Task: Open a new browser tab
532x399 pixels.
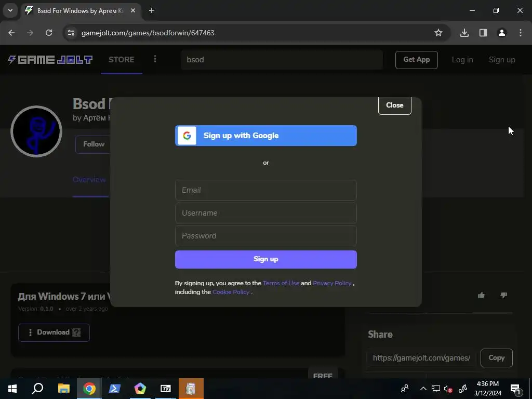Action: pos(152,10)
